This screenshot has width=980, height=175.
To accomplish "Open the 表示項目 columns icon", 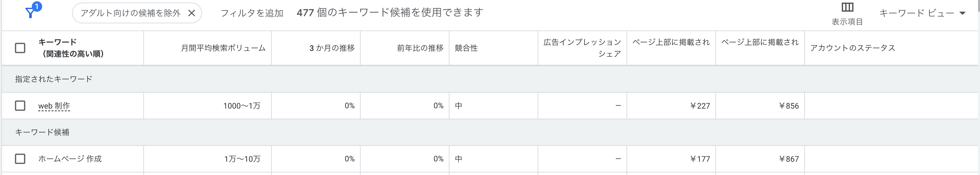I will pyautogui.click(x=847, y=7).
